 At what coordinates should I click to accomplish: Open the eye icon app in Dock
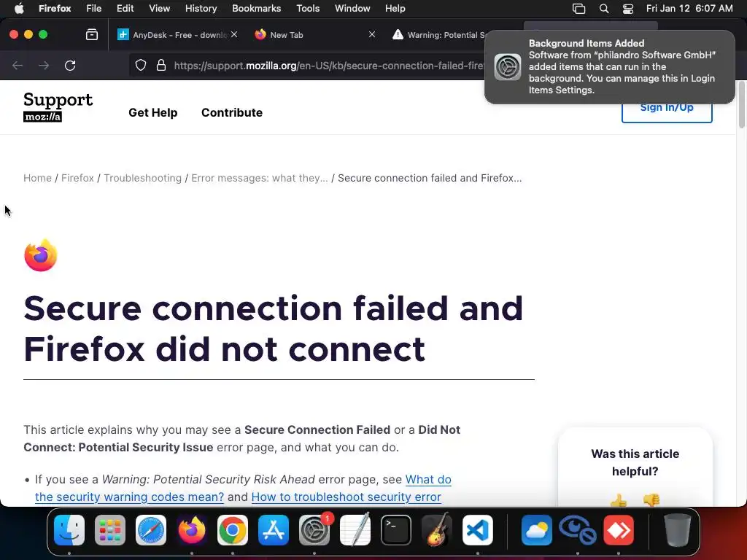(x=578, y=530)
